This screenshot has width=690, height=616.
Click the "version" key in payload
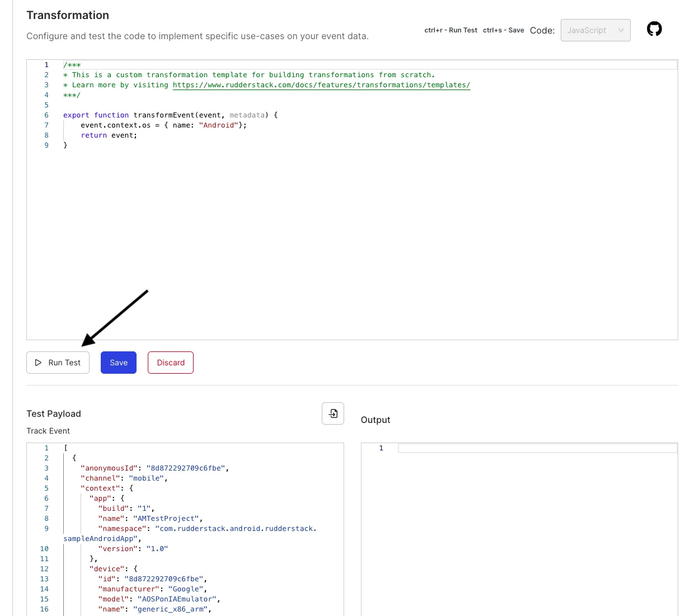point(118,549)
